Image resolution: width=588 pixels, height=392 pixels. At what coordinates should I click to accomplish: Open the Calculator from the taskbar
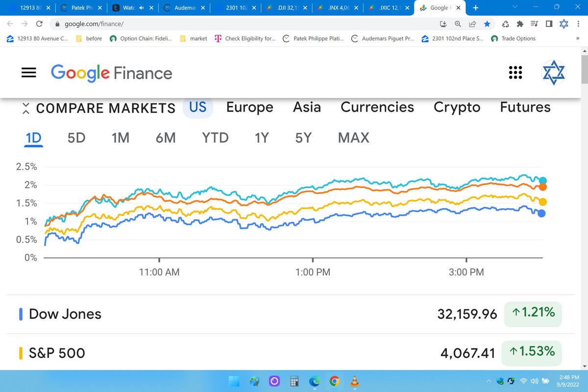[x=294, y=381]
